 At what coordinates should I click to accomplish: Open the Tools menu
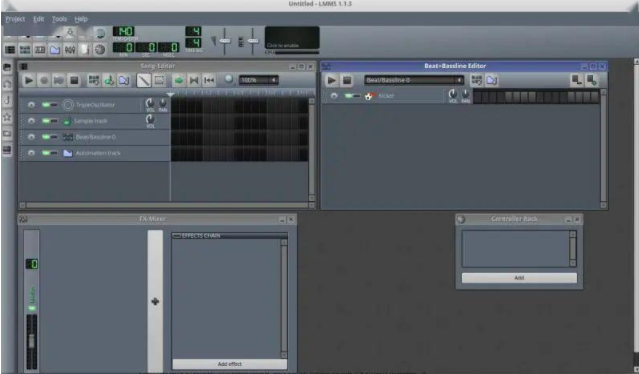[x=59, y=19]
